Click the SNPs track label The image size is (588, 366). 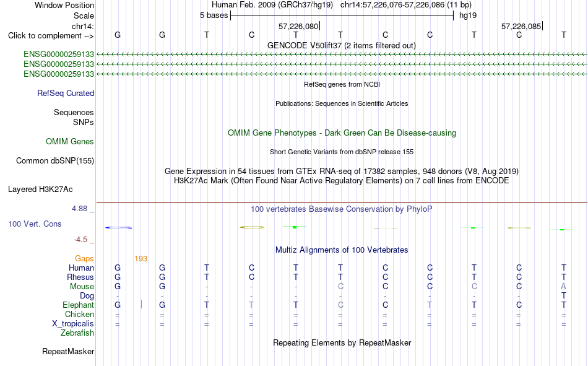coord(84,122)
